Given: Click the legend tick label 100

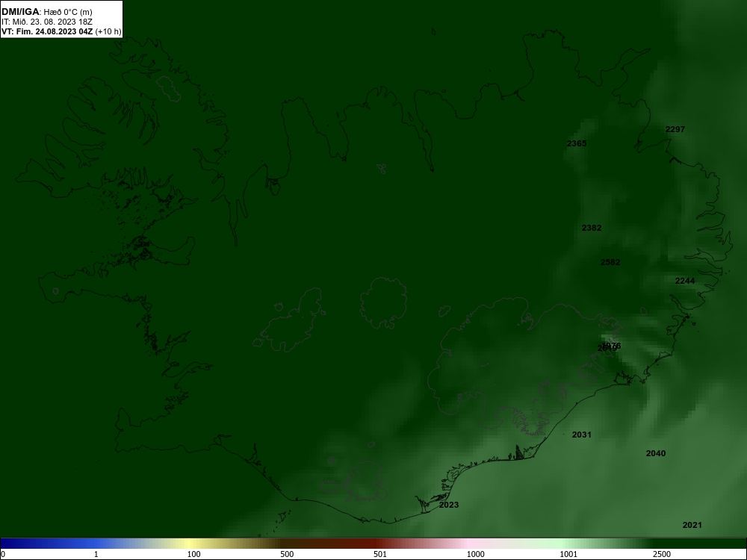Looking at the screenshot, I should (x=194, y=554).
